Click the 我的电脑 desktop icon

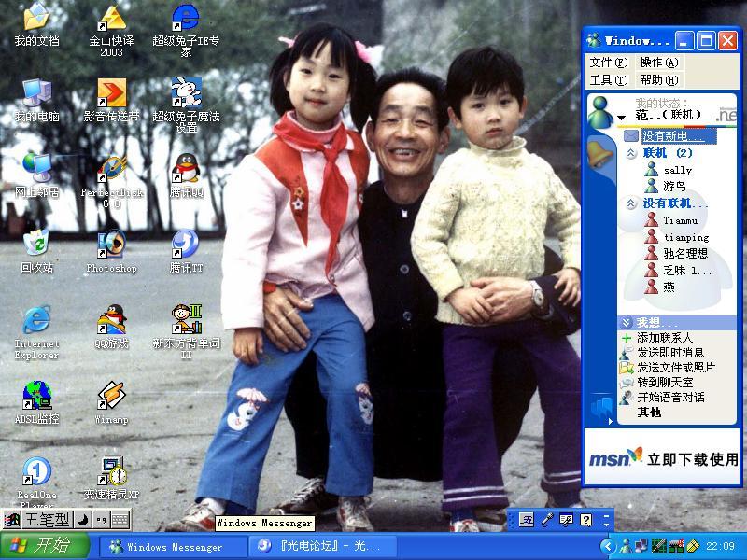click(36, 101)
